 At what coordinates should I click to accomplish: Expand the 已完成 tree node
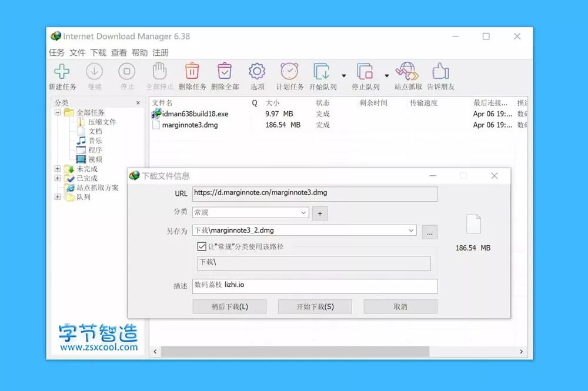(58, 178)
